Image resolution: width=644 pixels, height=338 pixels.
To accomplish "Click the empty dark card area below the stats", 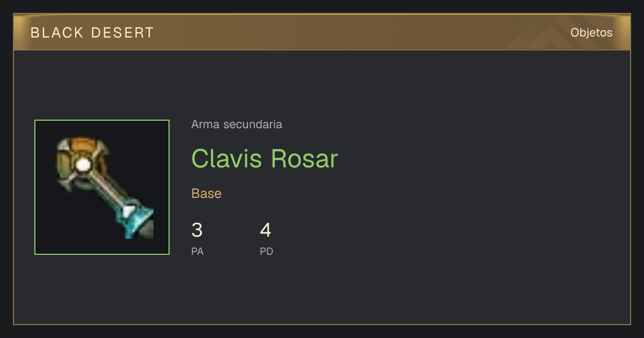I will coord(376,292).
